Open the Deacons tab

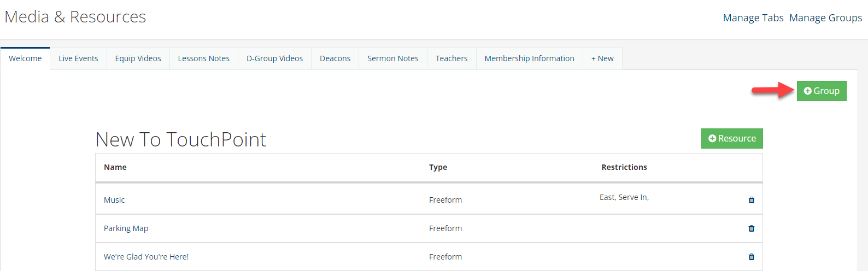(335, 58)
